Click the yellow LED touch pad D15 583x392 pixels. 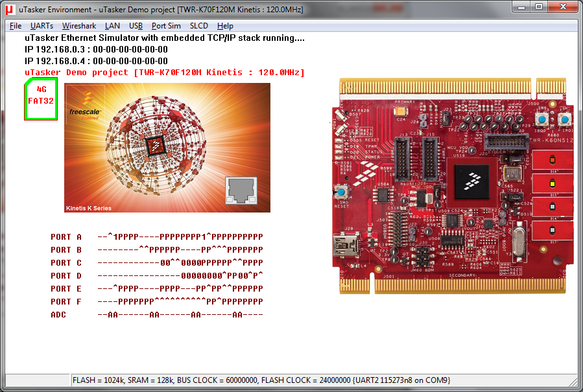[x=553, y=183]
